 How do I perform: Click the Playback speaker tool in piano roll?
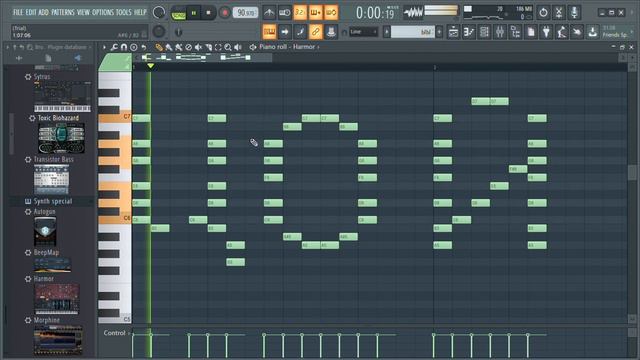click(x=238, y=47)
